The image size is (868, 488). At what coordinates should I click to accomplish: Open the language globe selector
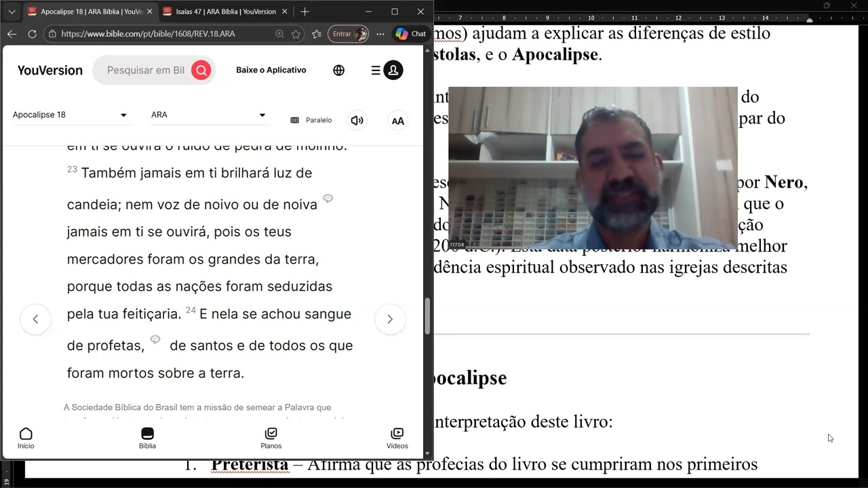tap(339, 70)
